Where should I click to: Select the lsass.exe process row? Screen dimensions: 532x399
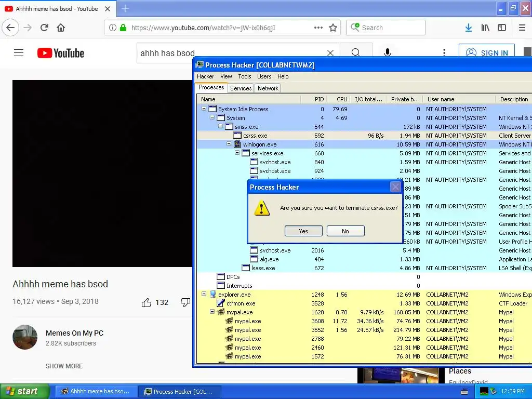pos(364,268)
